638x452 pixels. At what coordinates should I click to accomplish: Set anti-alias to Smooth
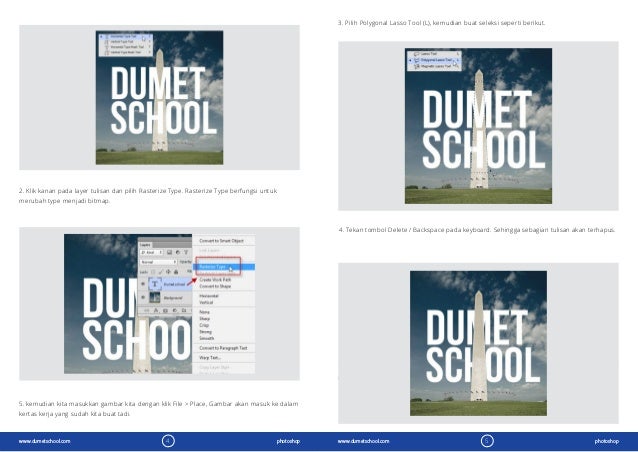pos(207,338)
